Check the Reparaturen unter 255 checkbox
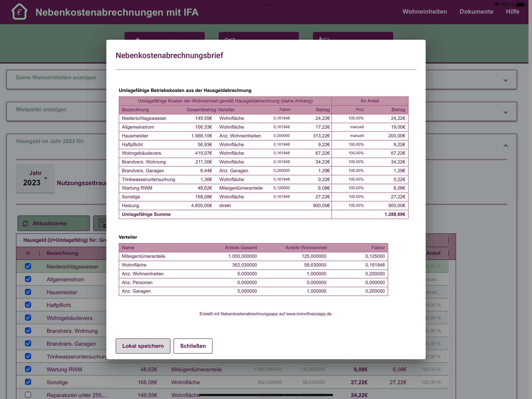Viewport: 532px width, 399px height. (28, 395)
